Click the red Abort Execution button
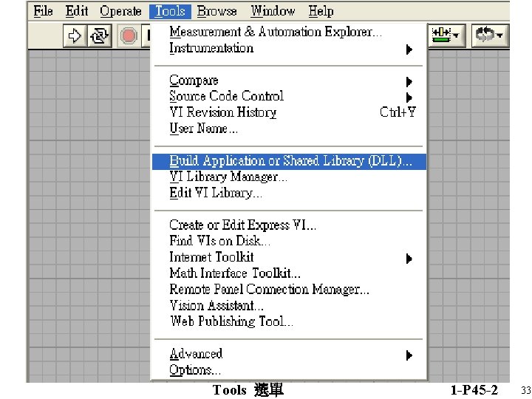Image resolution: width=532 pixels, height=399 pixels. 129,35
